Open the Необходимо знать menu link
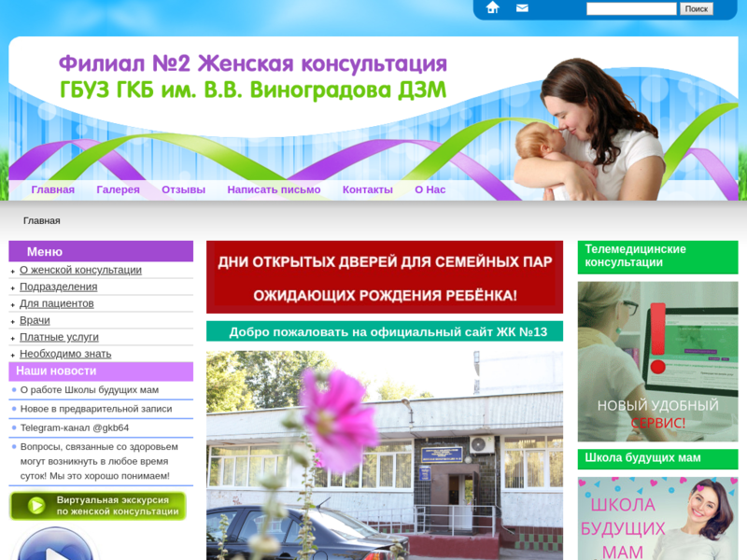The image size is (747, 560). pos(65,354)
